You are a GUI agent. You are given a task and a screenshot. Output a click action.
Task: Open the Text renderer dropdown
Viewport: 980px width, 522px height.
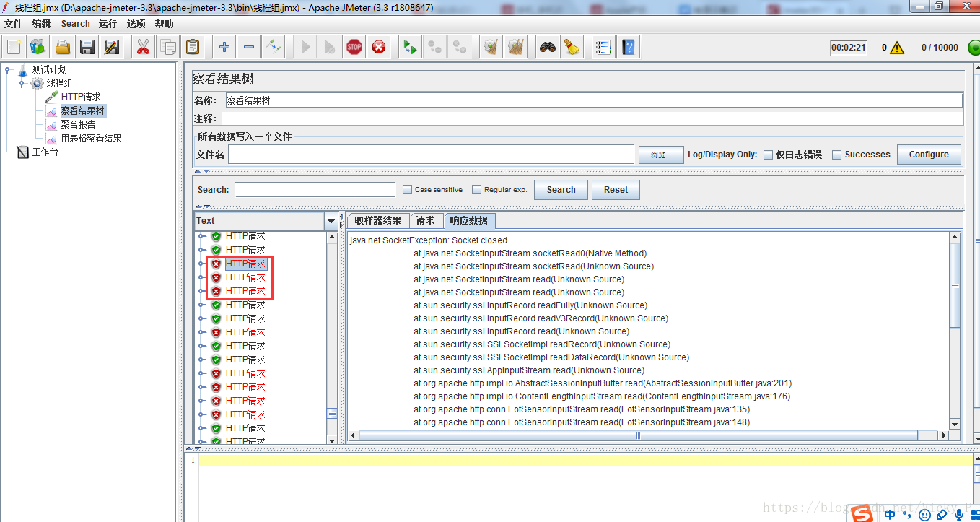(x=331, y=221)
